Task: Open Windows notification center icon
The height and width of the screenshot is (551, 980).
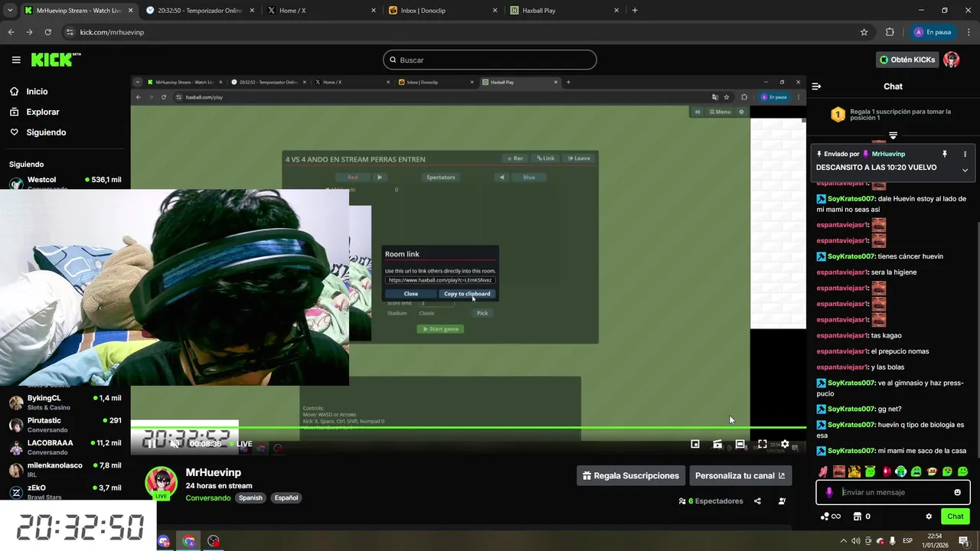Action: (964, 541)
